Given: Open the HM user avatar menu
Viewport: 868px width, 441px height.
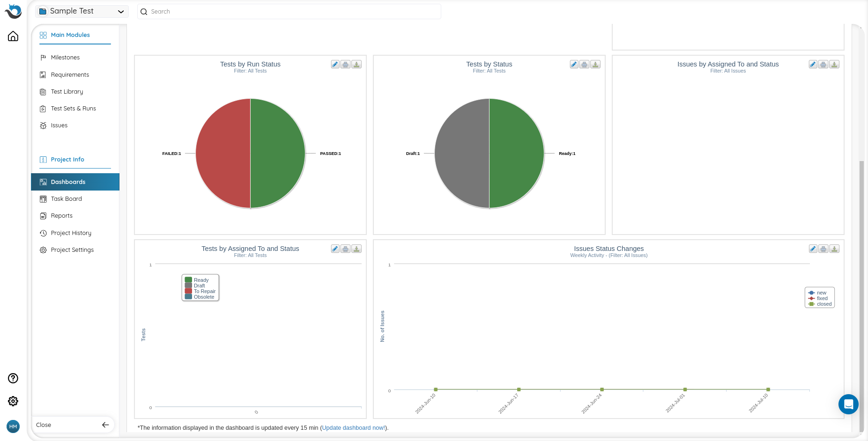Looking at the screenshot, I should [x=13, y=426].
